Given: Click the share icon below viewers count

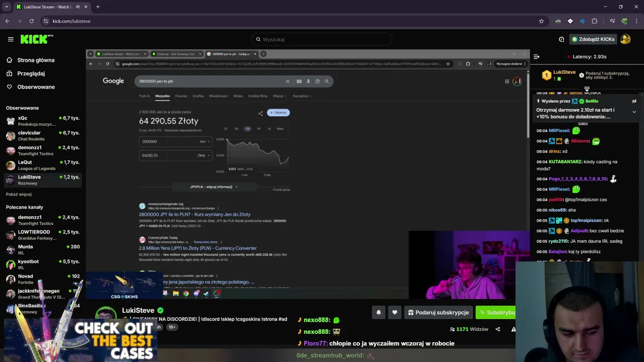Looking at the screenshot, I should 498,329.
